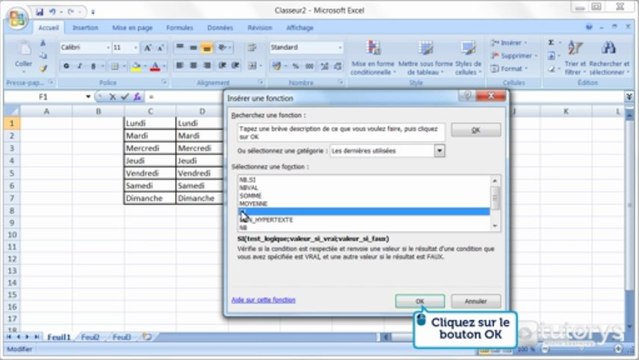The image size is (639, 360).
Task: Click the Recherchez une fonction description field
Action: 341,133
